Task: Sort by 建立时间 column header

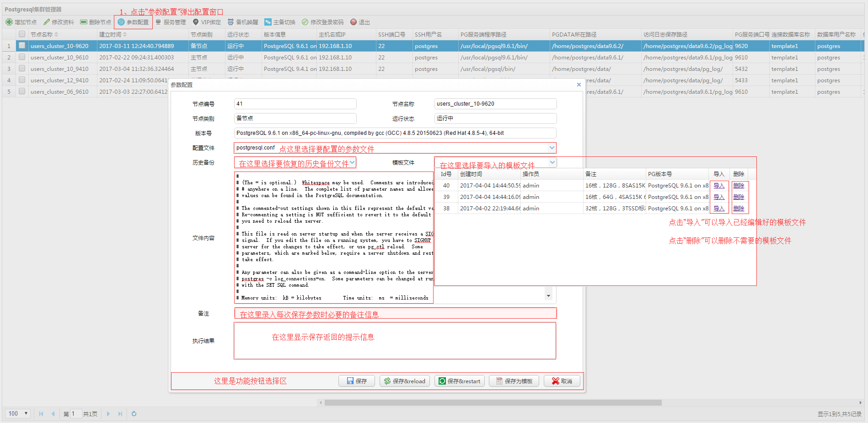Action: tap(142, 34)
